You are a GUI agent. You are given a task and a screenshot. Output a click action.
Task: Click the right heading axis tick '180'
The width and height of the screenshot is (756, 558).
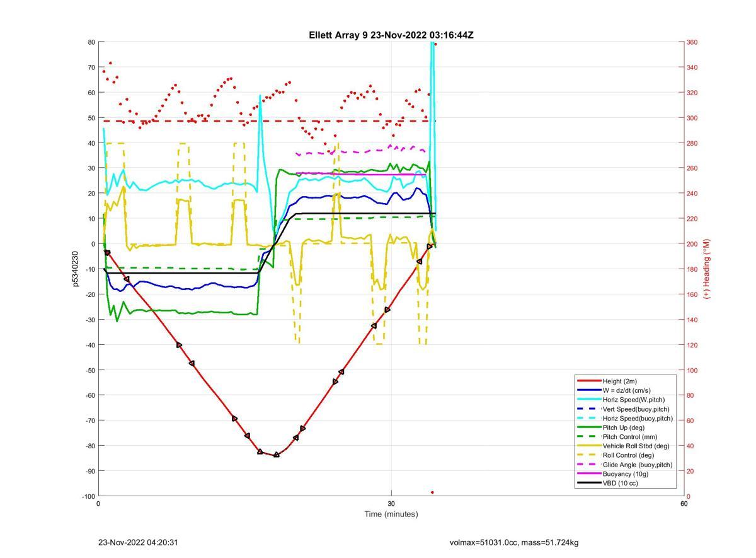[x=692, y=269]
